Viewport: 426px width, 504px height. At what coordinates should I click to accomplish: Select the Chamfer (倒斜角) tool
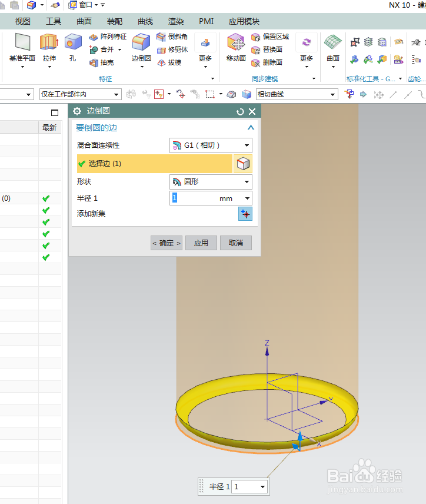pos(172,37)
